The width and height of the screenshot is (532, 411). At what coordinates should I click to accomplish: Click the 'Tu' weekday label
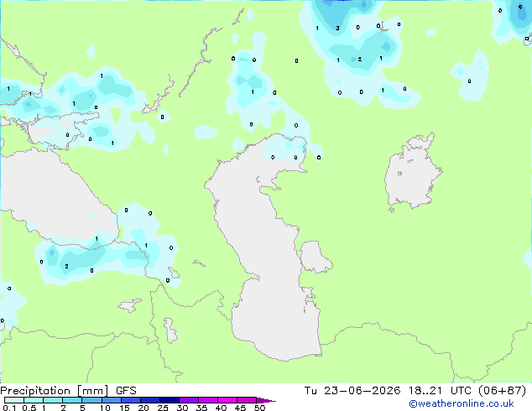310,391
